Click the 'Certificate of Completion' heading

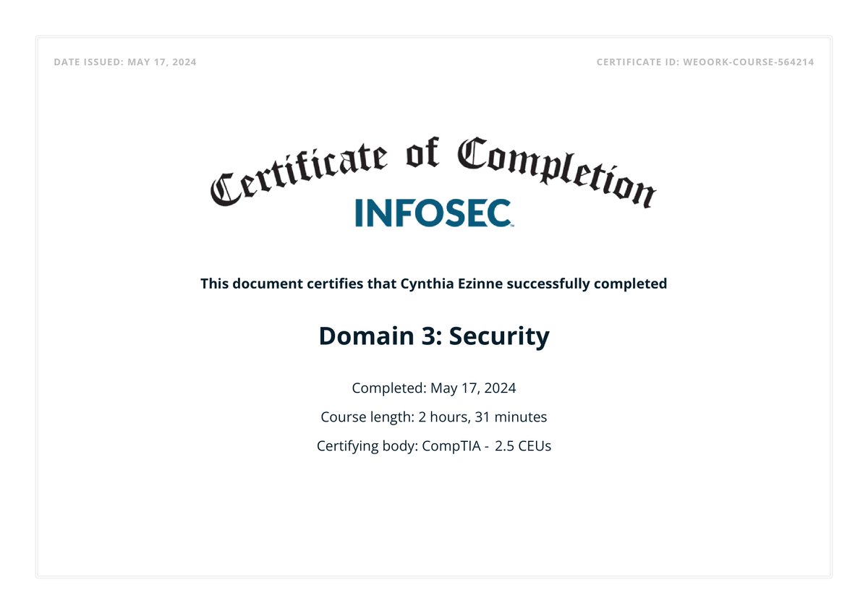pos(433,171)
